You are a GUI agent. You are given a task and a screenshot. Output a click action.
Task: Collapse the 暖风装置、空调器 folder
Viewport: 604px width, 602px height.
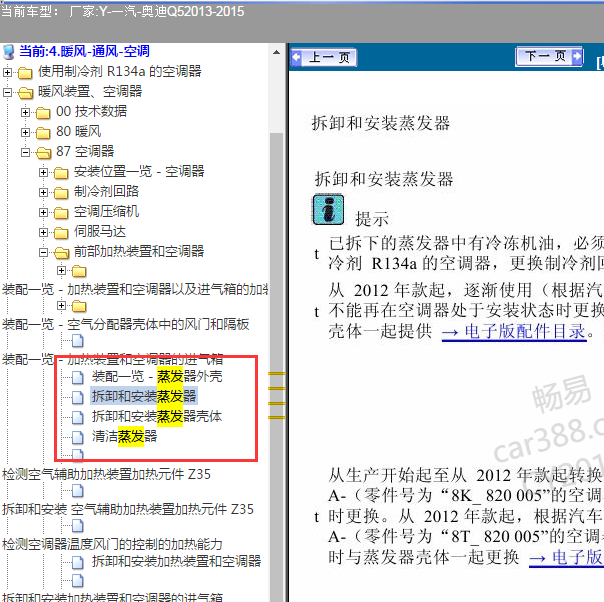pyautogui.click(x=7, y=92)
